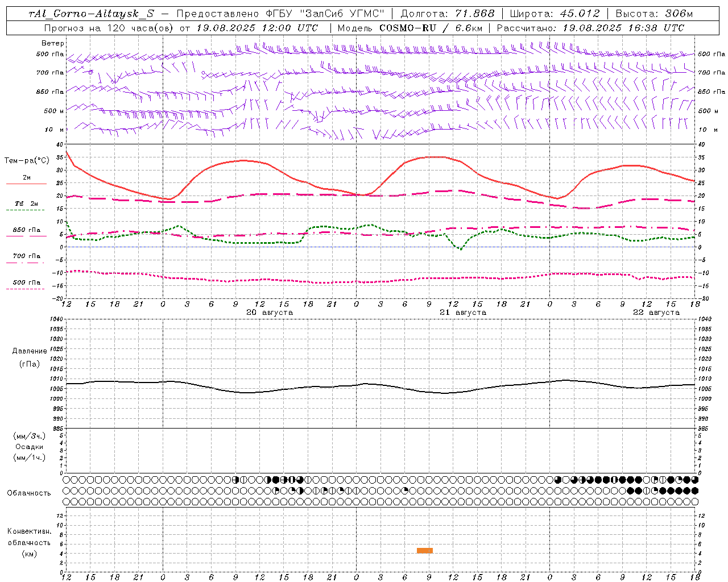Viewport: 728px width, 582px height.
Task: Click the 22 августа date label
Action: tap(656, 313)
